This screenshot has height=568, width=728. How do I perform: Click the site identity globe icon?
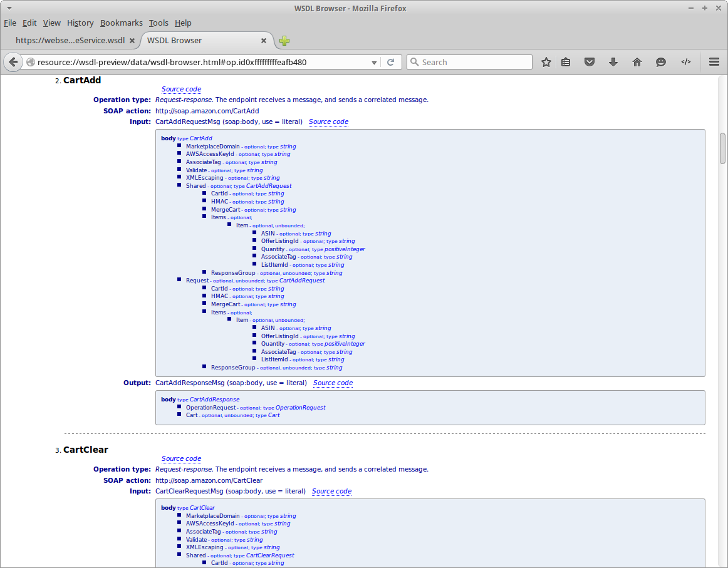click(x=31, y=62)
